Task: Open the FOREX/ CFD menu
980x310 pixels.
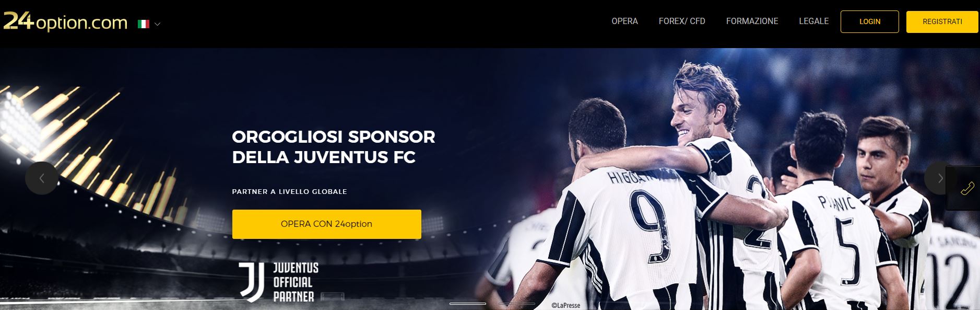Action: (682, 21)
